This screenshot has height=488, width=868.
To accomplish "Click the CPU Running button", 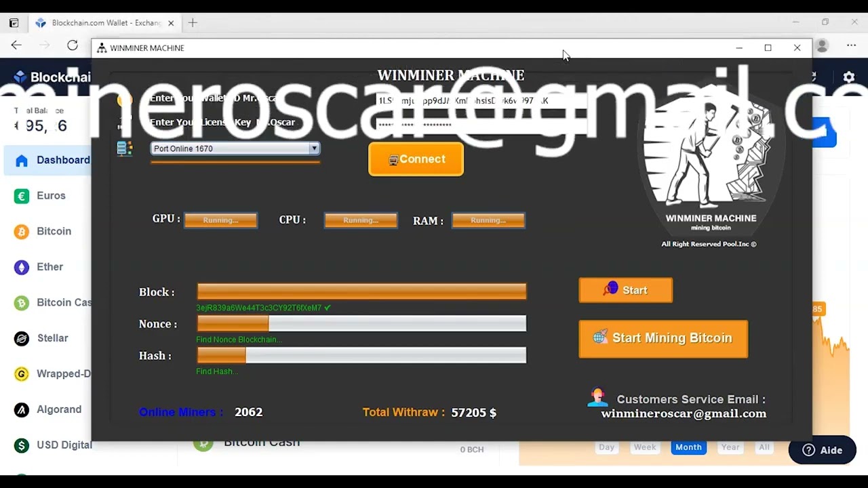I will pyautogui.click(x=361, y=220).
